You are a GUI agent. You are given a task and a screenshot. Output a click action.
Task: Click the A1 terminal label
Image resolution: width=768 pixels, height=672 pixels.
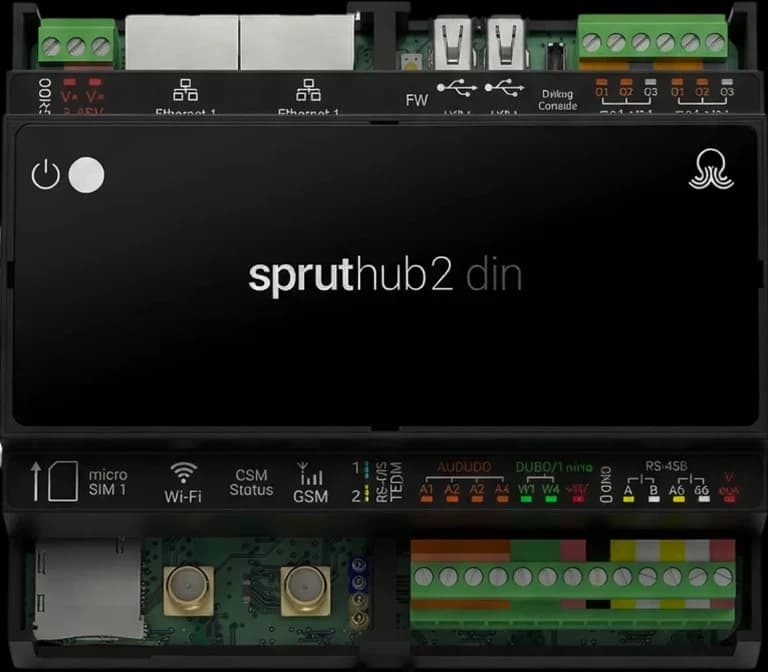coord(426,489)
